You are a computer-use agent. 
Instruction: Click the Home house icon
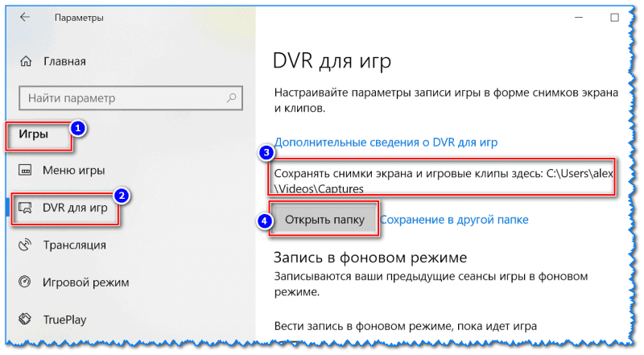26,61
